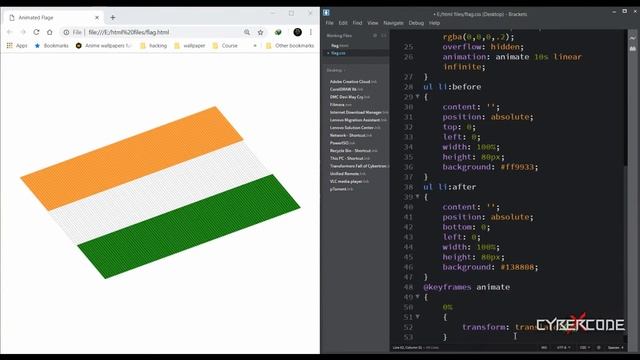Click Chrome's forward navigation arrow
The height and width of the screenshot is (360, 640).
pyautogui.click(x=23, y=32)
